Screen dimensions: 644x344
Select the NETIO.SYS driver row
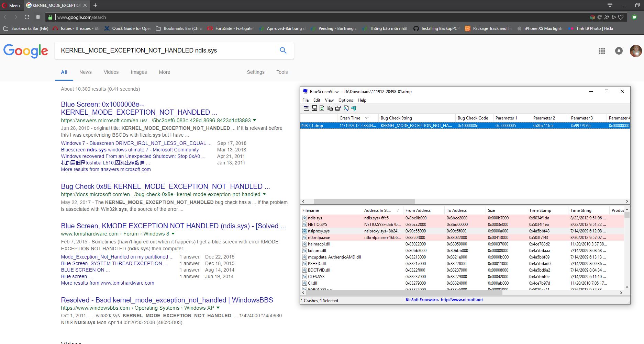point(463,225)
